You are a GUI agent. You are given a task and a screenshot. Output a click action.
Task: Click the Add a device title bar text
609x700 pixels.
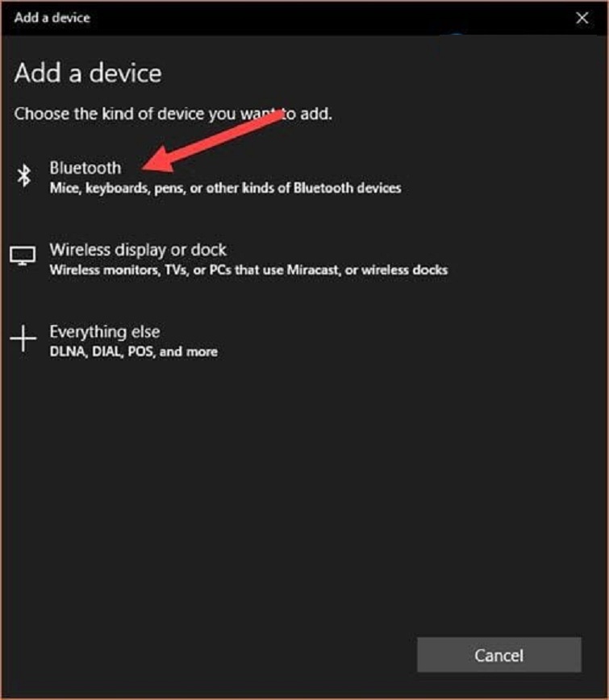coord(52,18)
